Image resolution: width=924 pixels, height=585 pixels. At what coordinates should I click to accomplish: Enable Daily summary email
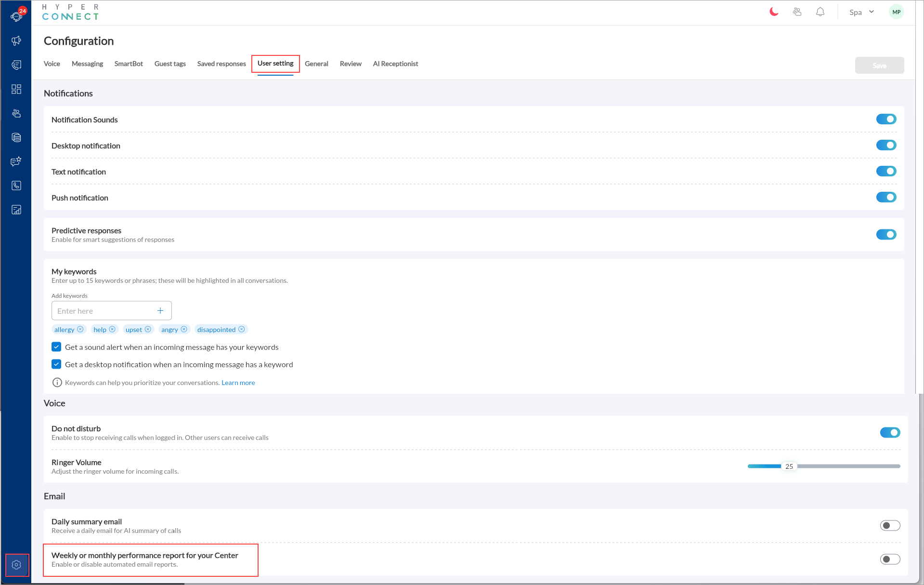890,525
